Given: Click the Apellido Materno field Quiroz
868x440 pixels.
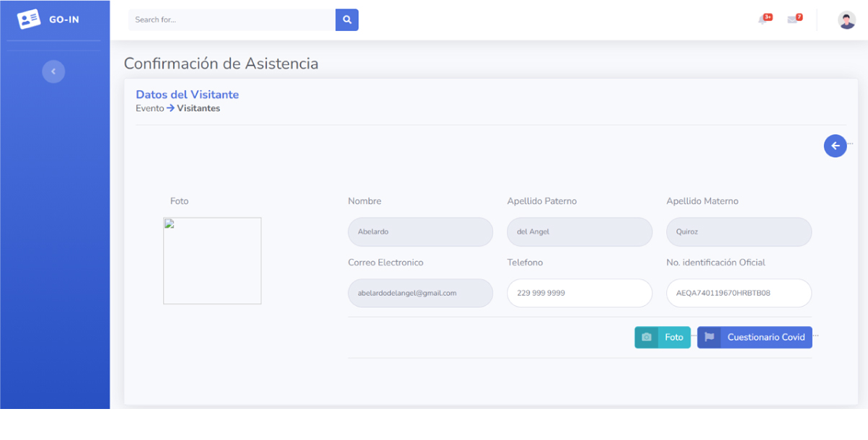Looking at the screenshot, I should tap(739, 232).
